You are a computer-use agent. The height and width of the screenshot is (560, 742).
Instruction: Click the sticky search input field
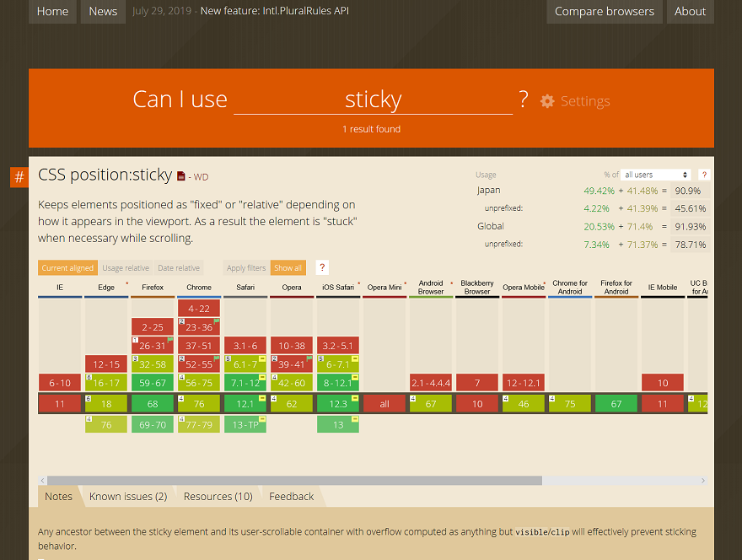(374, 100)
